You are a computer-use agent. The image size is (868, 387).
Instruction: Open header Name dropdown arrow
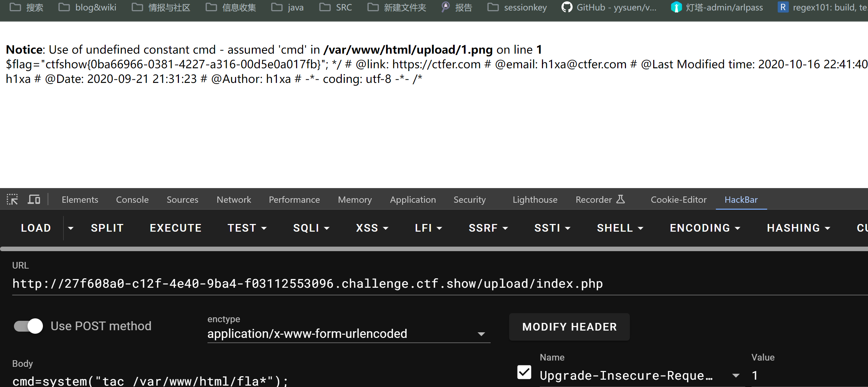(735, 376)
